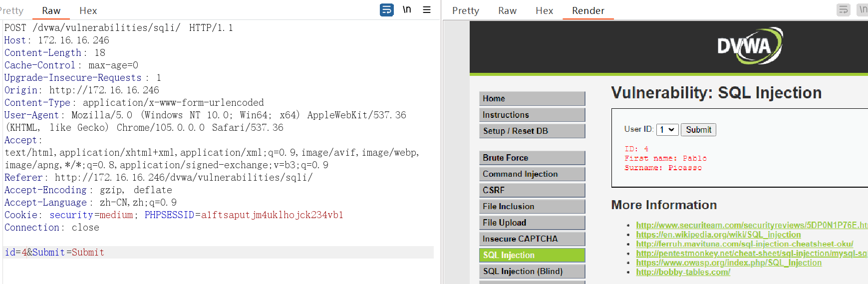Click the POST /dvwa/vulnerabilities/sqli/ request line
This screenshot has height=284, width=868.
[118, 27]
